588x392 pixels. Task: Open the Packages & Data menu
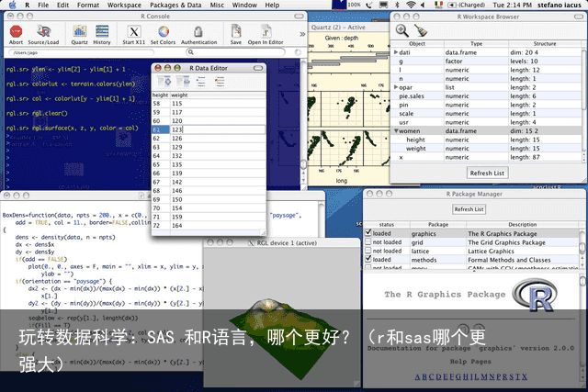click(x=175, y=5)
